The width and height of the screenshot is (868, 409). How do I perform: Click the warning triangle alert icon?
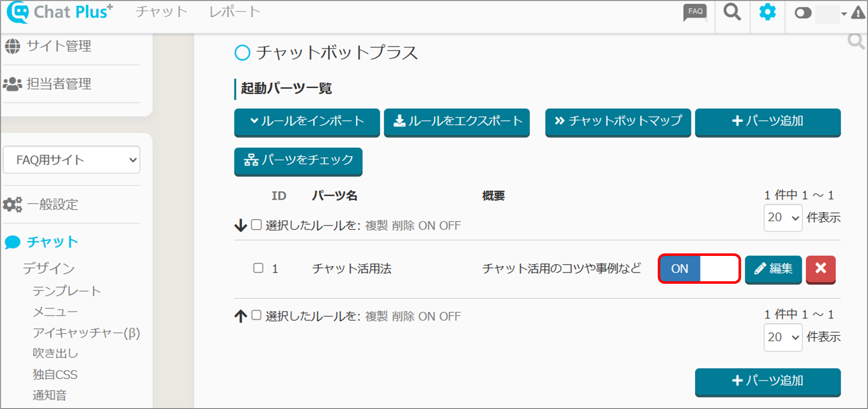[x=858, y=13]
